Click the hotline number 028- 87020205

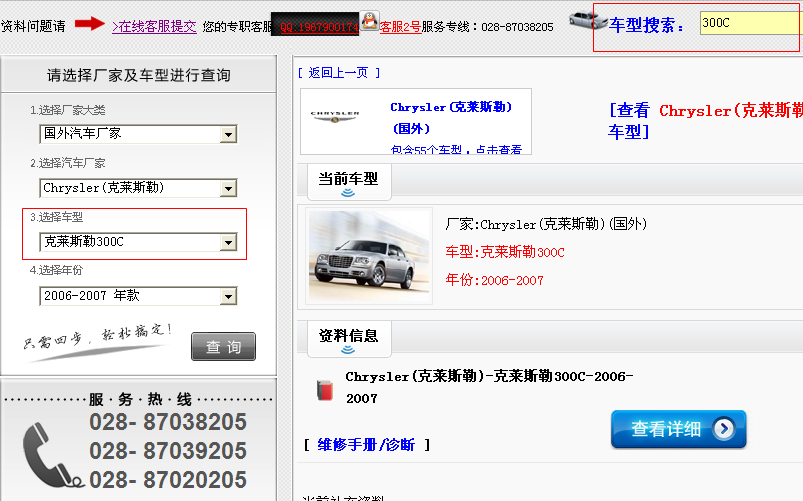[x=168, y=480]
